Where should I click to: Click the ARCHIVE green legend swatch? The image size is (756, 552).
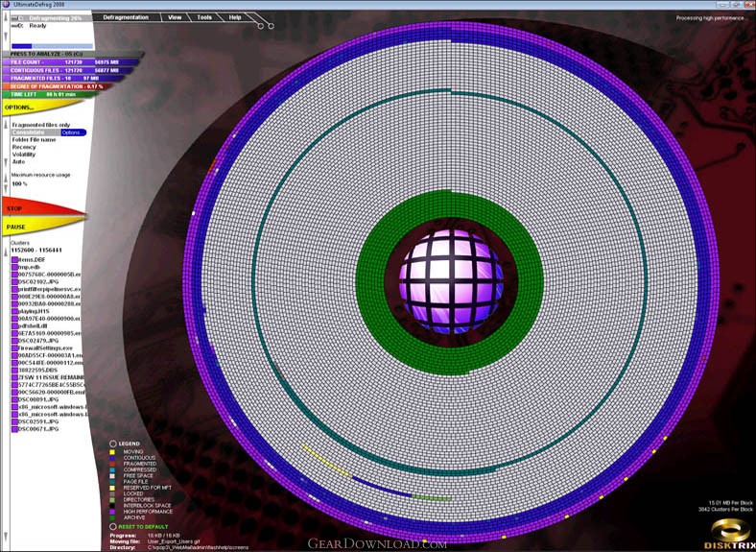point(112,517)
